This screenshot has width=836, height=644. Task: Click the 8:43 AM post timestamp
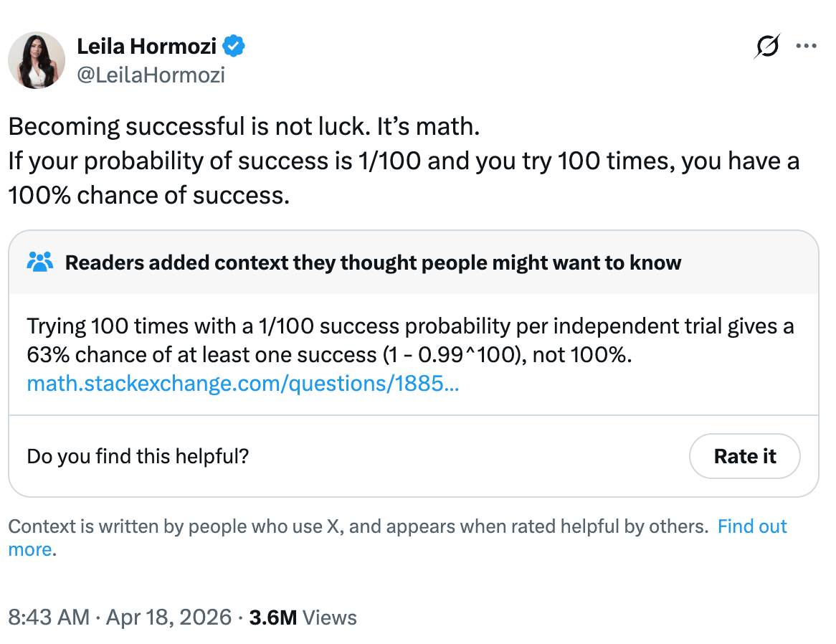47,617
